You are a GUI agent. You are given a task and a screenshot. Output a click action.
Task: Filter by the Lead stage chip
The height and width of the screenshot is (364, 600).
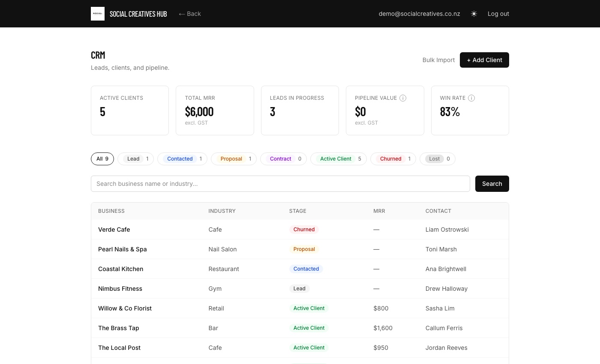pos(135,159)
